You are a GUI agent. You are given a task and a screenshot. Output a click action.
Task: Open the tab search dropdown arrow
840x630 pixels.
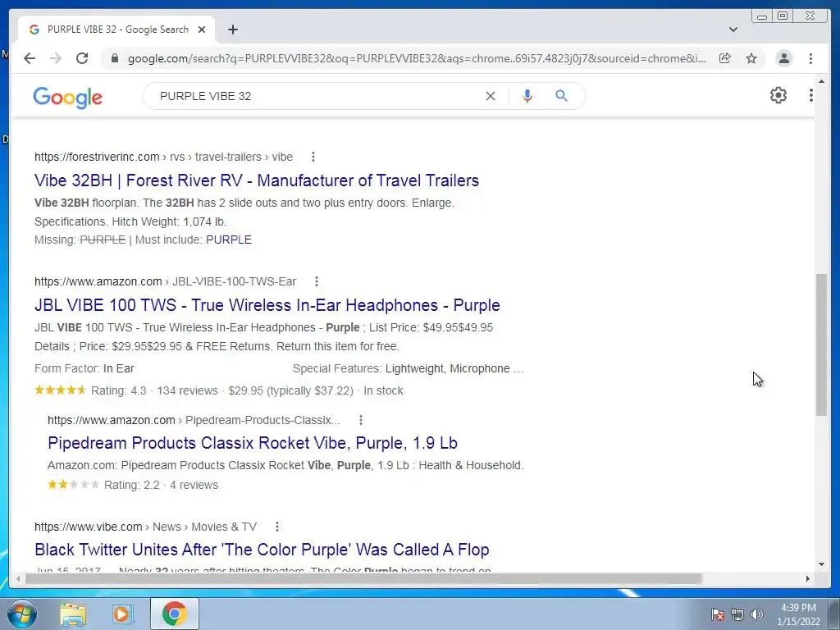733,30
